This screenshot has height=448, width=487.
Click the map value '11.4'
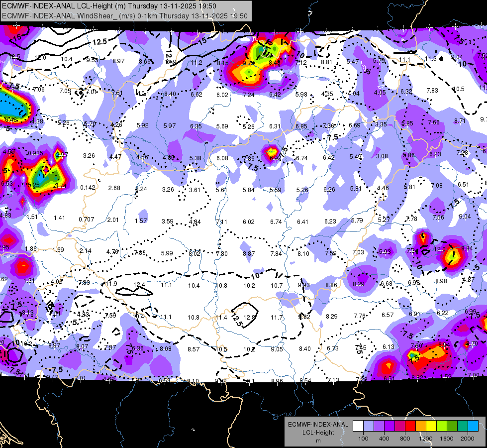click(x=221, y=317)
